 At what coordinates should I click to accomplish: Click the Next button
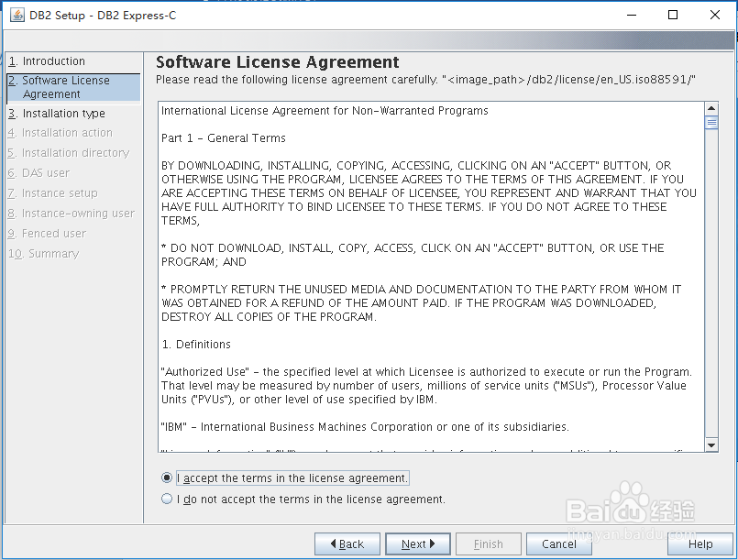tap(418, 544)
